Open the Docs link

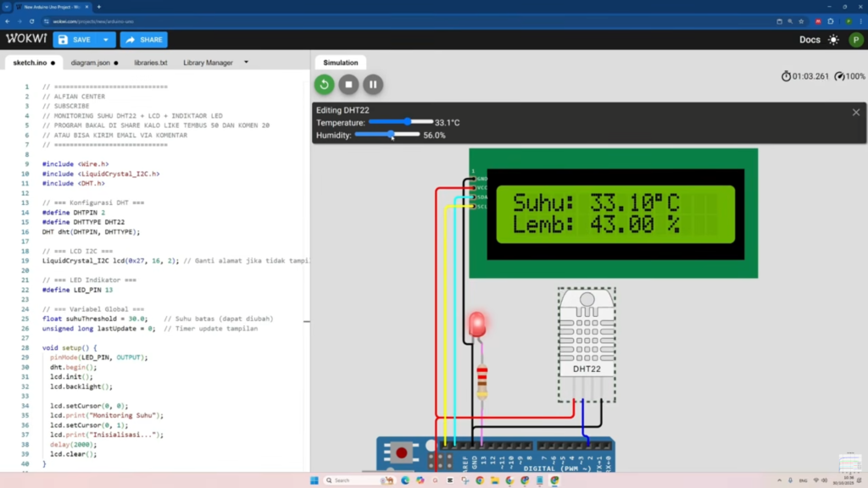point(810,40)
